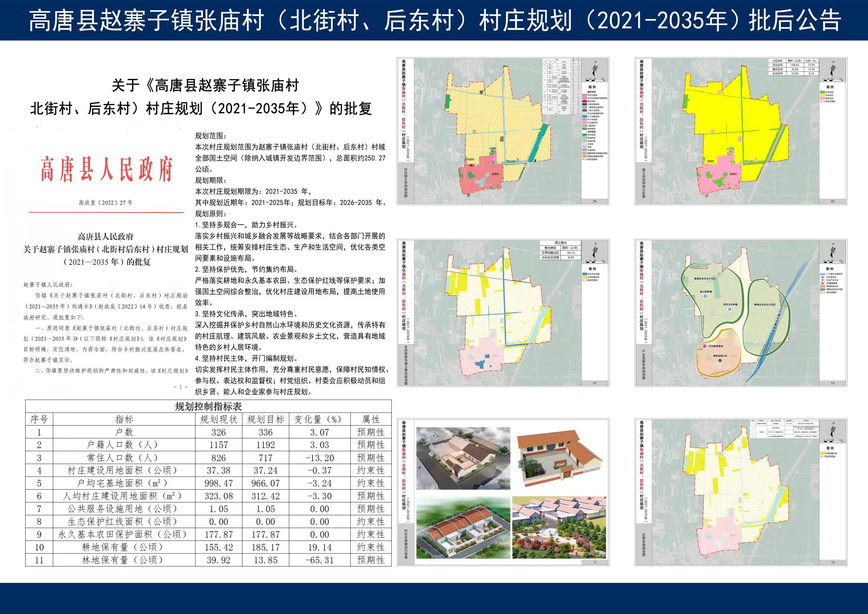Open the 生态修复与国土整治规划图 map thumbnail

[x=503, y=313]
